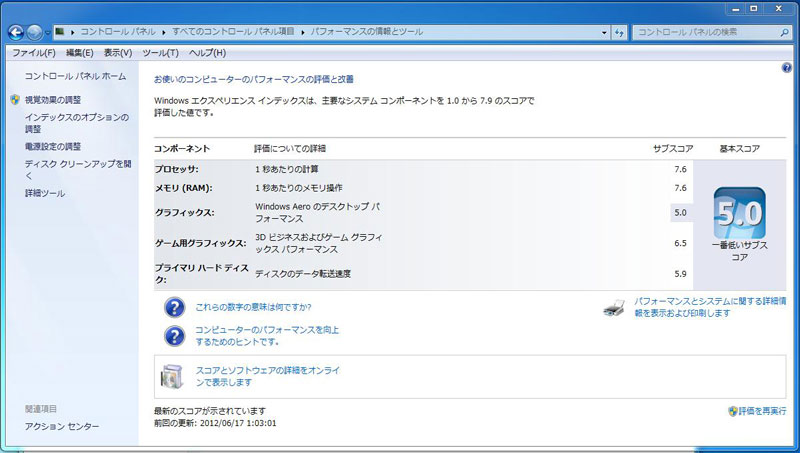
Task: Open 電源設定の調整 link
Action: 53,147
